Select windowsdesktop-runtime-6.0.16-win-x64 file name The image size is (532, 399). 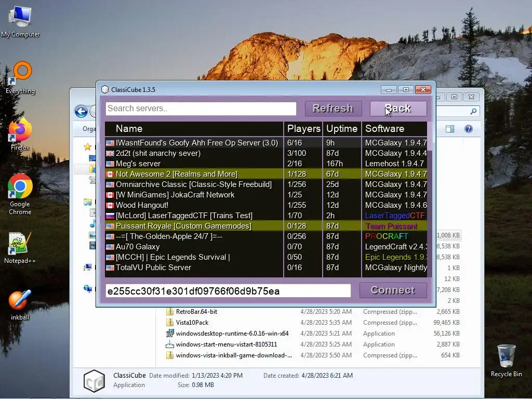(x=232, y=333)
